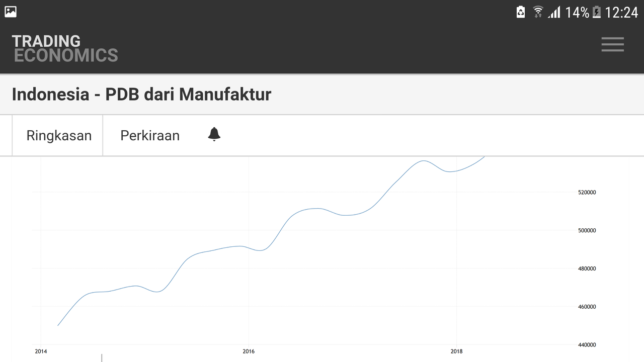
Task: Tap the alert bell icon
Action: click(x=214, y=134)
